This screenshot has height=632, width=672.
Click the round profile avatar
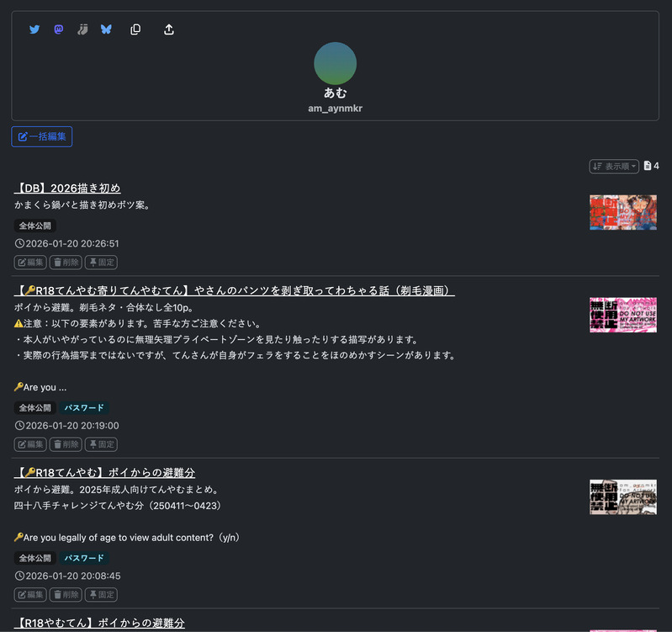click(x=335, y=63)
